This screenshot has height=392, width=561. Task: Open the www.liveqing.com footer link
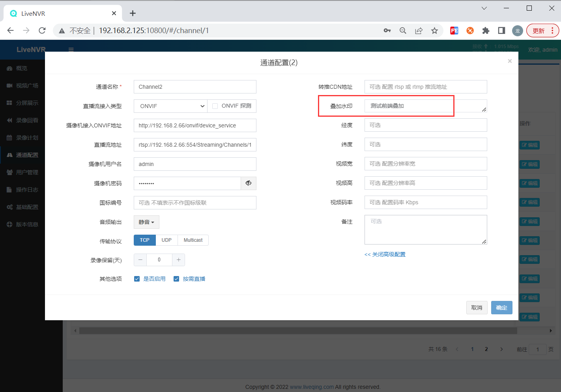[x=312, y=387]
